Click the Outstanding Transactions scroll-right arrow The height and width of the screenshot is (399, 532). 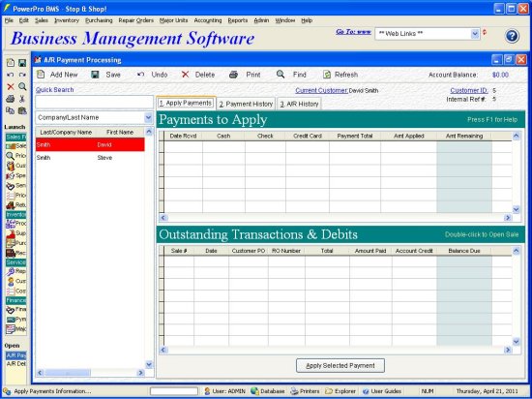coord(508,350)
